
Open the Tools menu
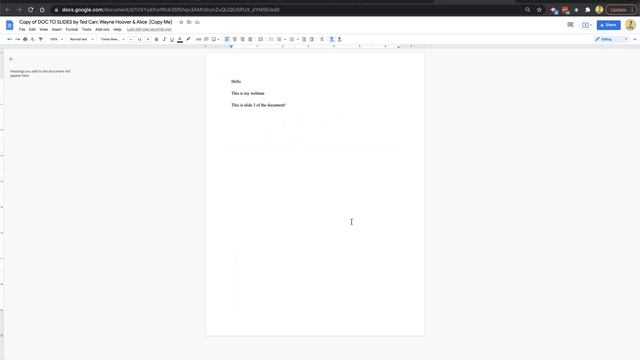87,29
